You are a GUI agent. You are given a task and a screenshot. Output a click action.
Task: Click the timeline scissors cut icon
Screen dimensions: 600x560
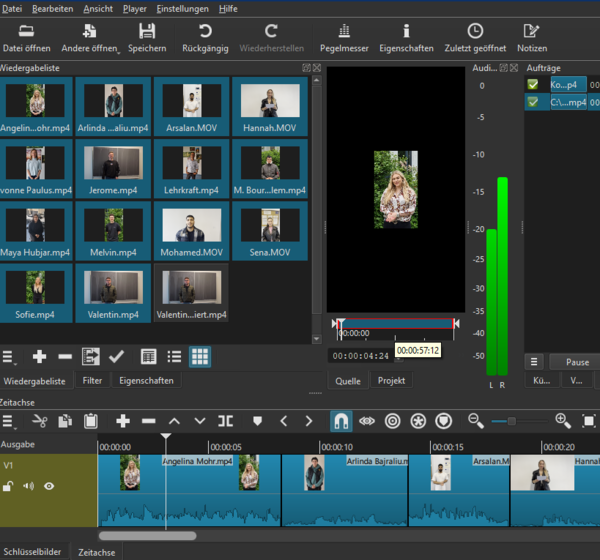click(40, 421)
